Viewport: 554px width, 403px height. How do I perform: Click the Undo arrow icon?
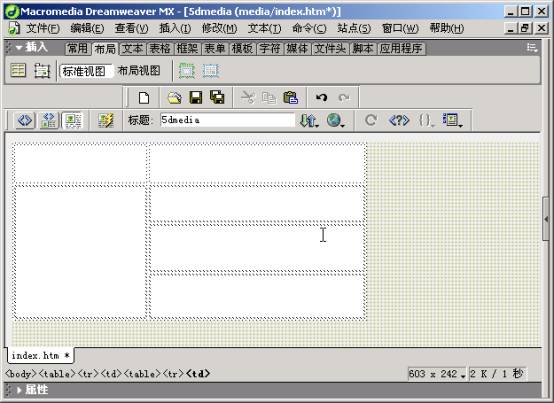(x=321, y=97)
